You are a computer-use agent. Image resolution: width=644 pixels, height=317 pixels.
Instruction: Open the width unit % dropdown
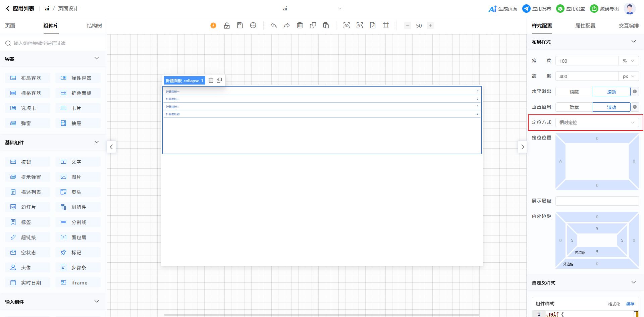[628, 61]
